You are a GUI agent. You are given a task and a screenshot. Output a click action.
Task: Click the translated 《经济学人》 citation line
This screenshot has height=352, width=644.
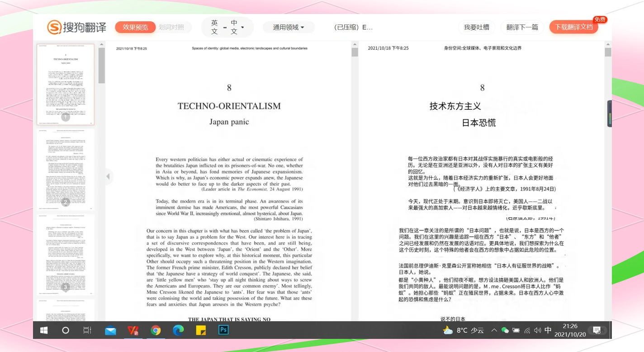[x=504, y=189]
